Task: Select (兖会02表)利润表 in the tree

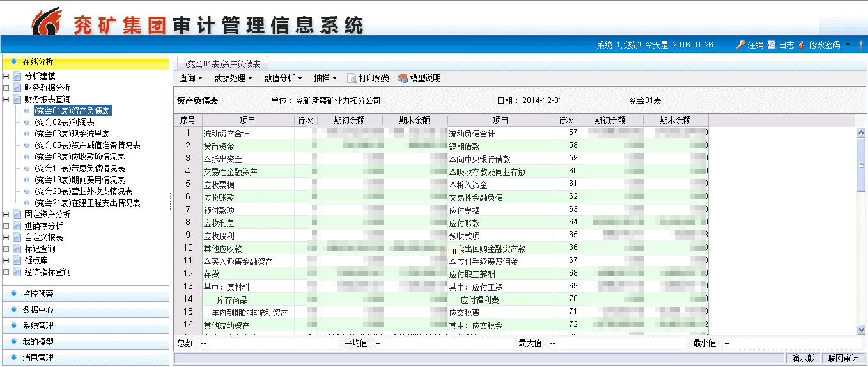Action: click(x=64, y=122)
